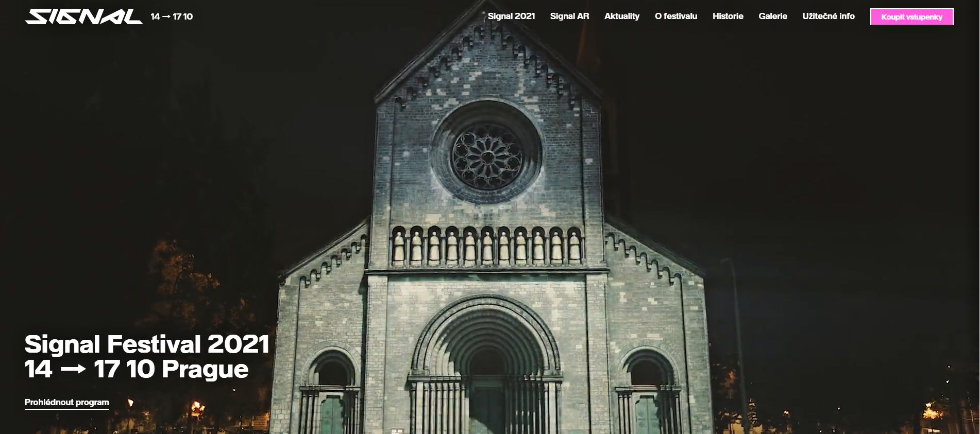This screenshot has width=980, height=434.
Task: Open Užitečné info menu item
Action: pyautogui.click(x=829, y=16)
